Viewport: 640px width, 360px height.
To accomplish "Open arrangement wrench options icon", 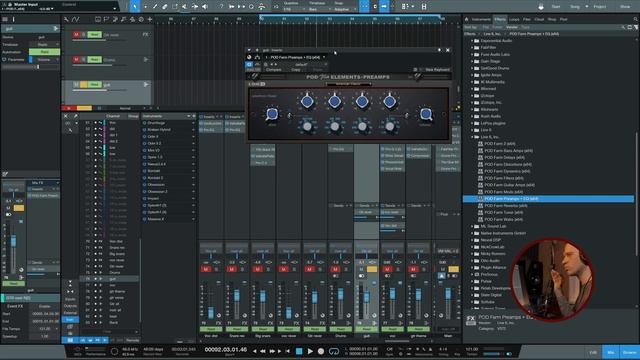I will tap(67, 19).
